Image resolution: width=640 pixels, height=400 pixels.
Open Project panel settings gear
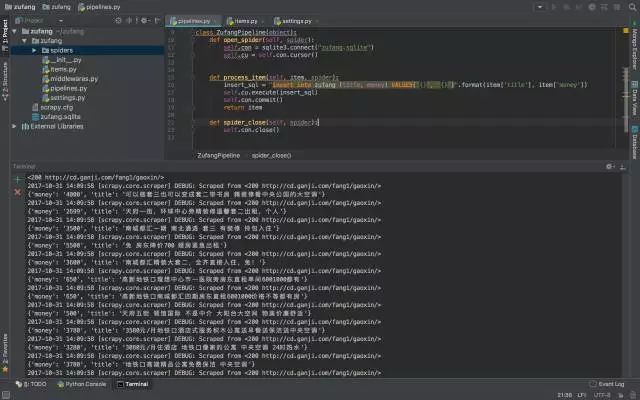[x=144, y=20]
